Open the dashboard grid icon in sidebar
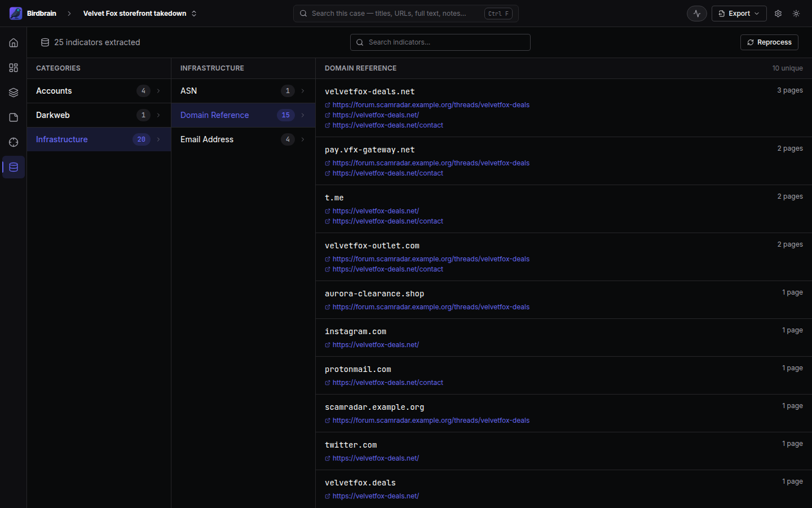The image size is (812, 508). point(14,68)
